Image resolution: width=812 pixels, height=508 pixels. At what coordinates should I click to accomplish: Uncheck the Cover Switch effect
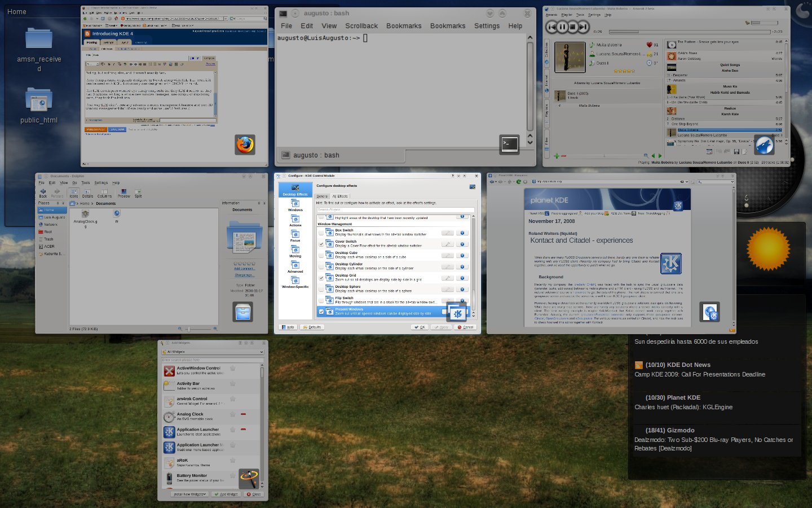pyautogui.click(x=321, y=244)
